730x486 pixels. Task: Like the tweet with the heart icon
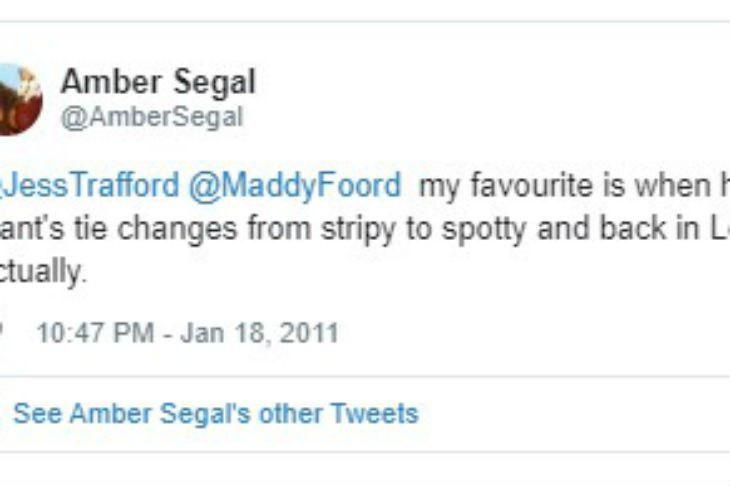click(3, 332)
